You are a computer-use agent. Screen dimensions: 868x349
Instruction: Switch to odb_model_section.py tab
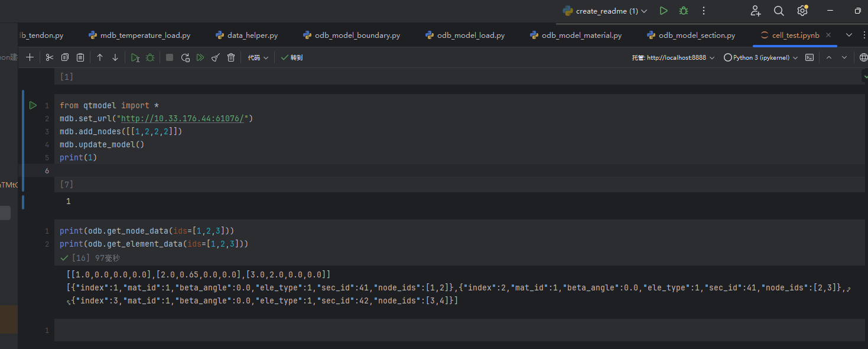[691, 35]
